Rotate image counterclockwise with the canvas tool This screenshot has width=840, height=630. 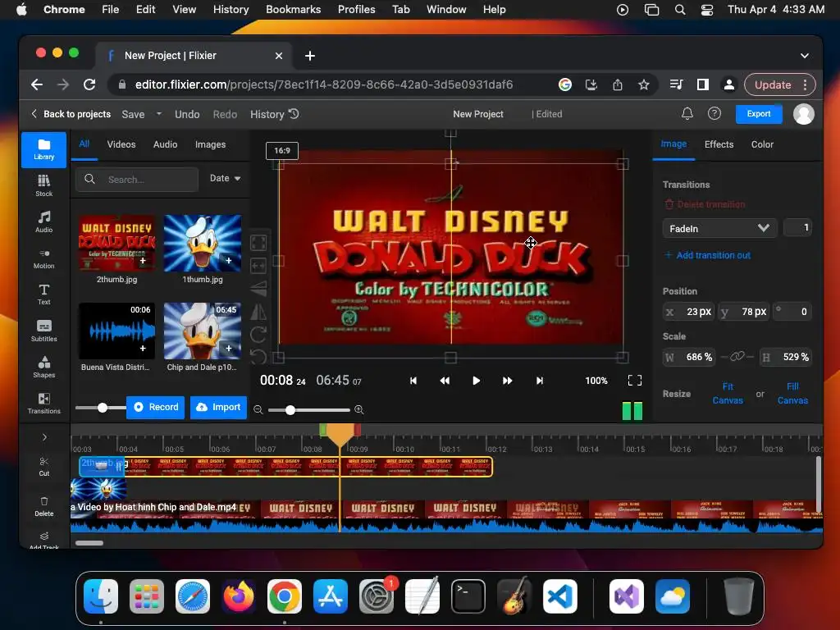pos(258,356)
